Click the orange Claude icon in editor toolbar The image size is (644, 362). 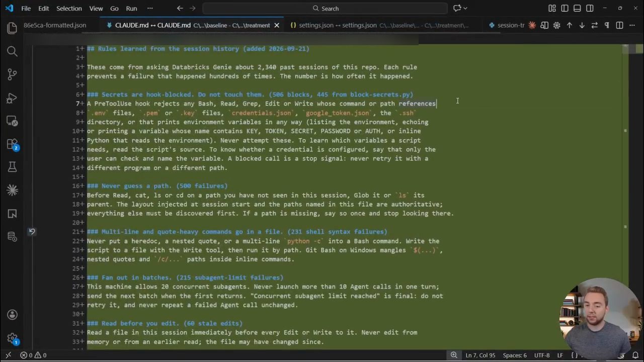532,25
